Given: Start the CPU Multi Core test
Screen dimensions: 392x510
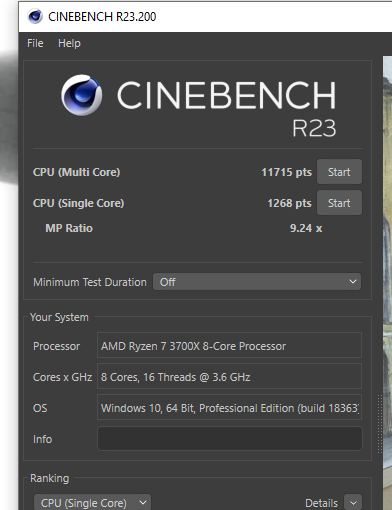Looking at the screenshot, I should click(339, 172).
